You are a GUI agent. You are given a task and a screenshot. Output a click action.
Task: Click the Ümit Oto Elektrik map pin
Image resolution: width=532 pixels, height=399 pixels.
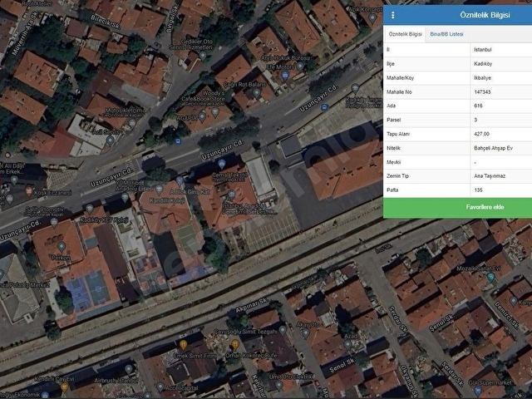point(279,386)
